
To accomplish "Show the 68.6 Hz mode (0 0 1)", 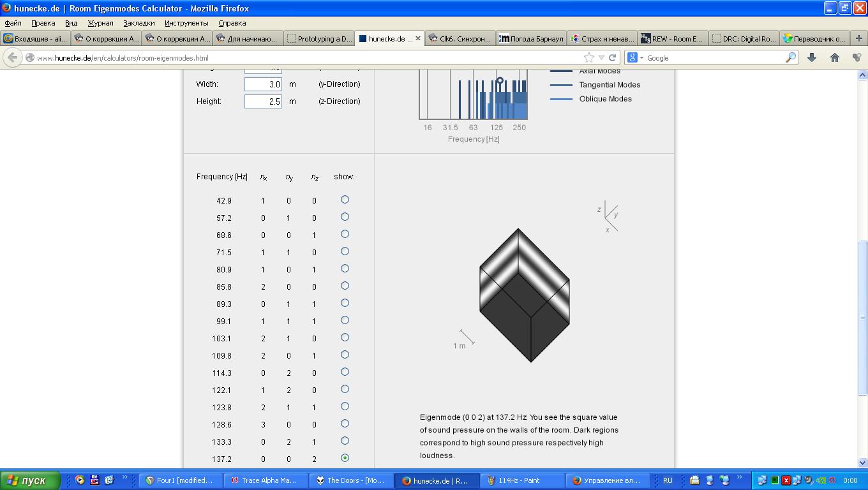I will pos(345,234).
